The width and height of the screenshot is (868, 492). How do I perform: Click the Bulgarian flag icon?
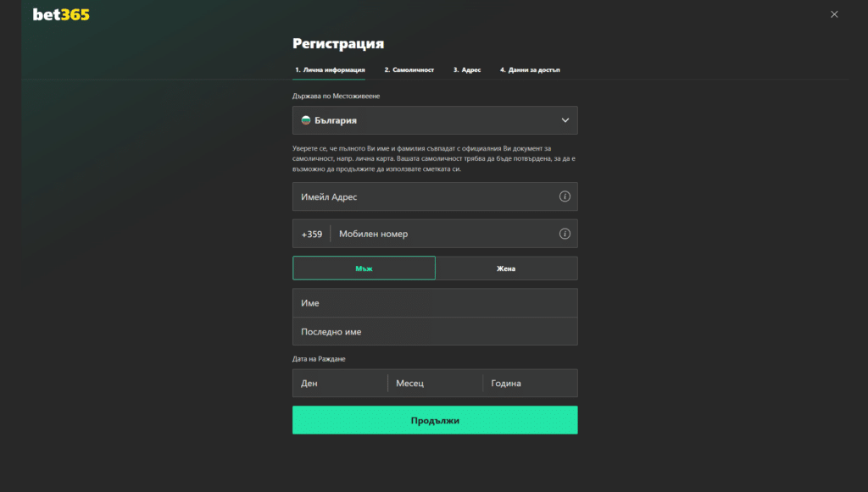pos(306,120)
